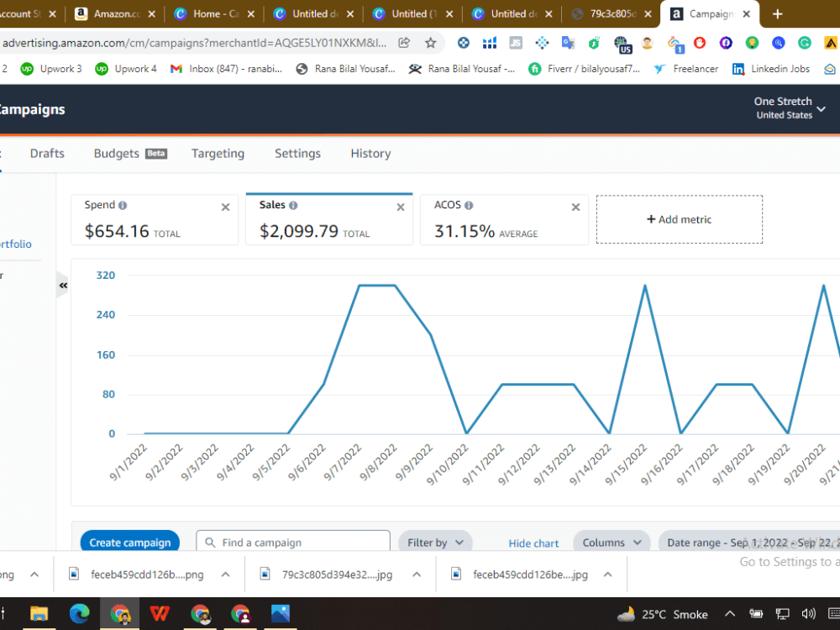Show hidden system tray icons
Screen dimensions: 840x630
[x=730, y=614]
